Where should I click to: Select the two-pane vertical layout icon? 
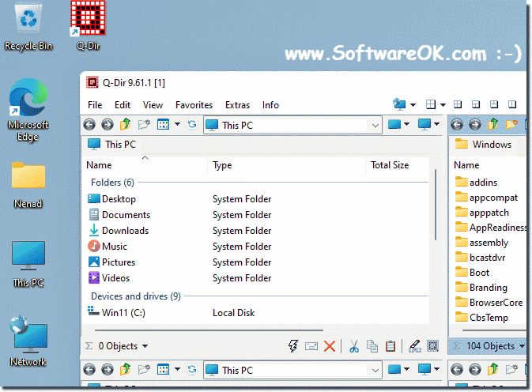(x=512, y=104)
